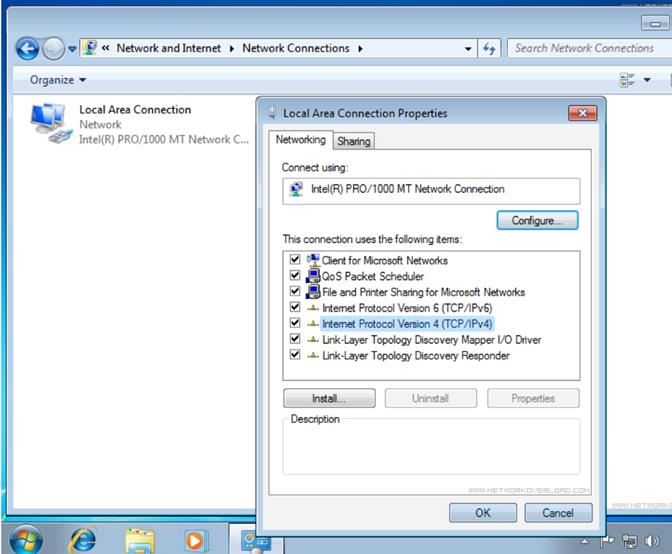Click the Forward navigation arrow
Viewport: 672px width, 554px height.
tap(53, 49)
